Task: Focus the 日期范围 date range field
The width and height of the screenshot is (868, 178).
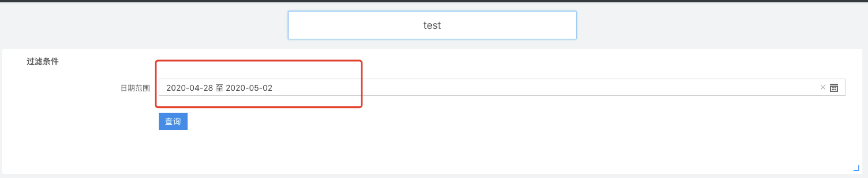Action: coord(502,87)
